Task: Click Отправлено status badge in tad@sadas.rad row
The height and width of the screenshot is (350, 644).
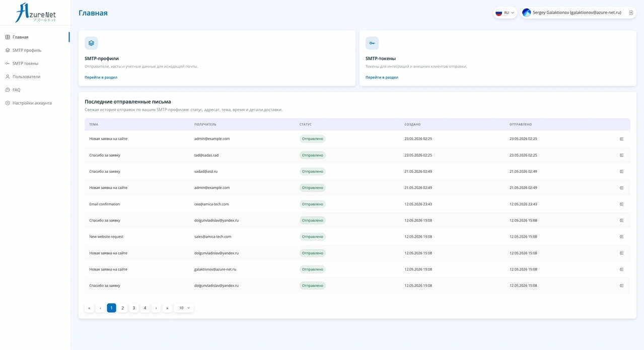Action: (312, 155)
